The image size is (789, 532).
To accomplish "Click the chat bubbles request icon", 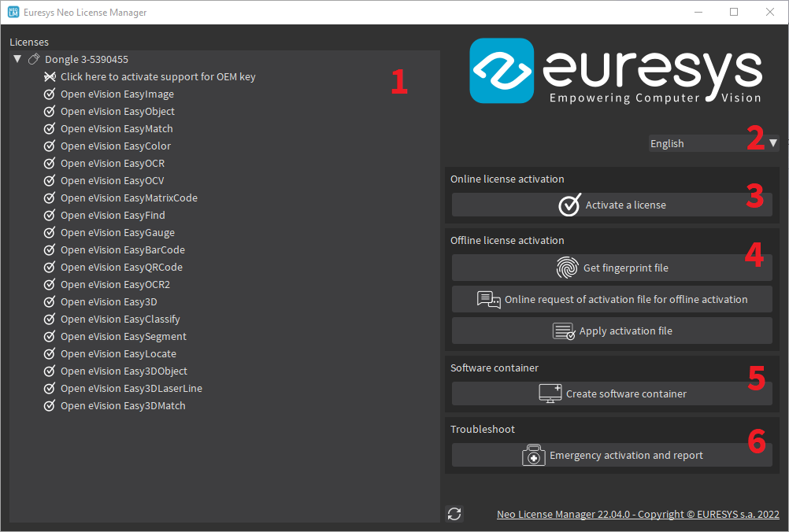I will coord(489,299).
